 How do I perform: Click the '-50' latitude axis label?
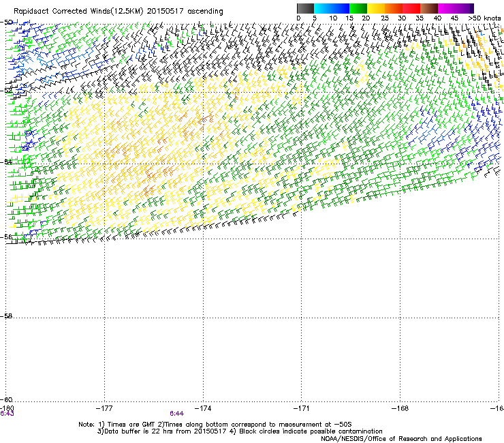coord(6,22)
